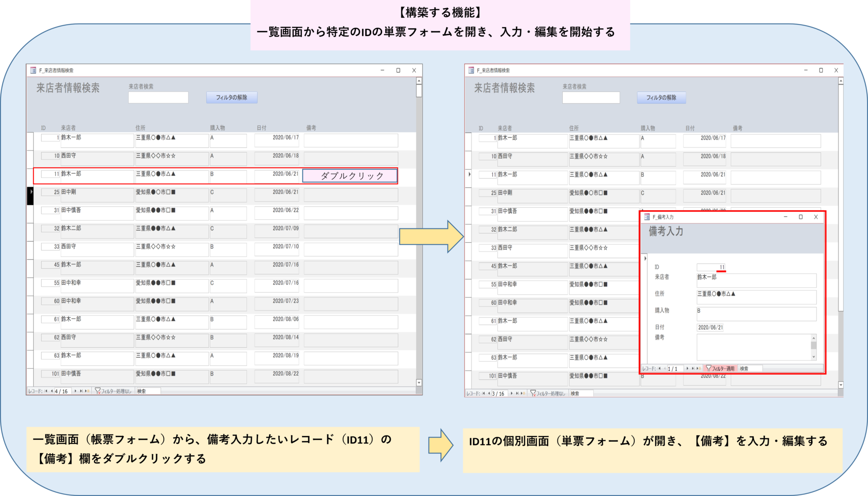Click the first record icon on the left form's navigation bar

point(46,391)
